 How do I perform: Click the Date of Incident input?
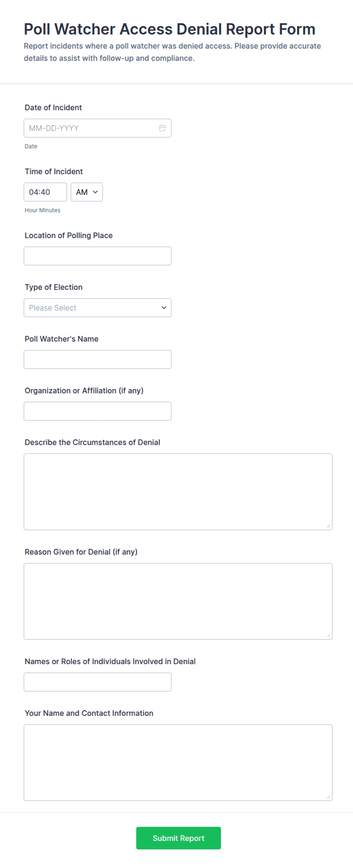coord(98,128)
